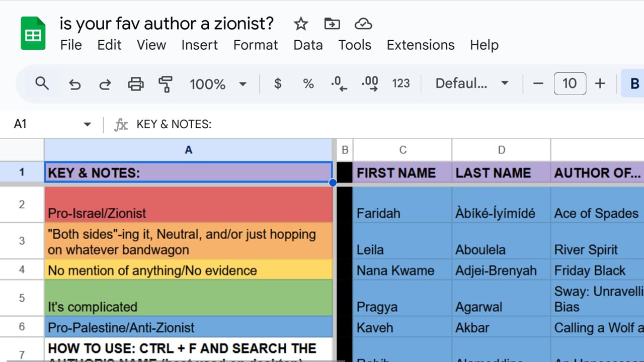The height and width of the screenshot is (362, 644).
Task: Open the Extensions menu
Action: [x=421, y=45]
